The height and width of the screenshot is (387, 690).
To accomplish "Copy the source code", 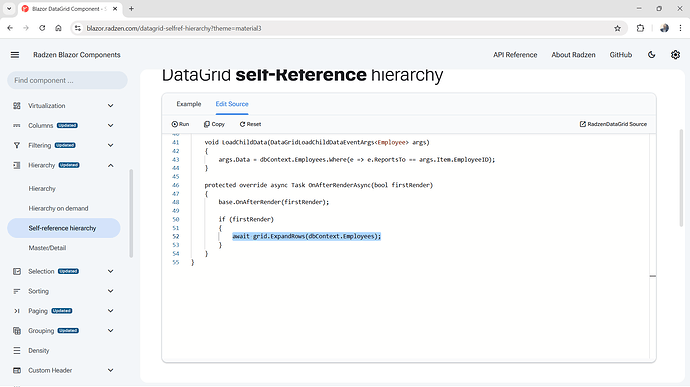I will [214, 124].
